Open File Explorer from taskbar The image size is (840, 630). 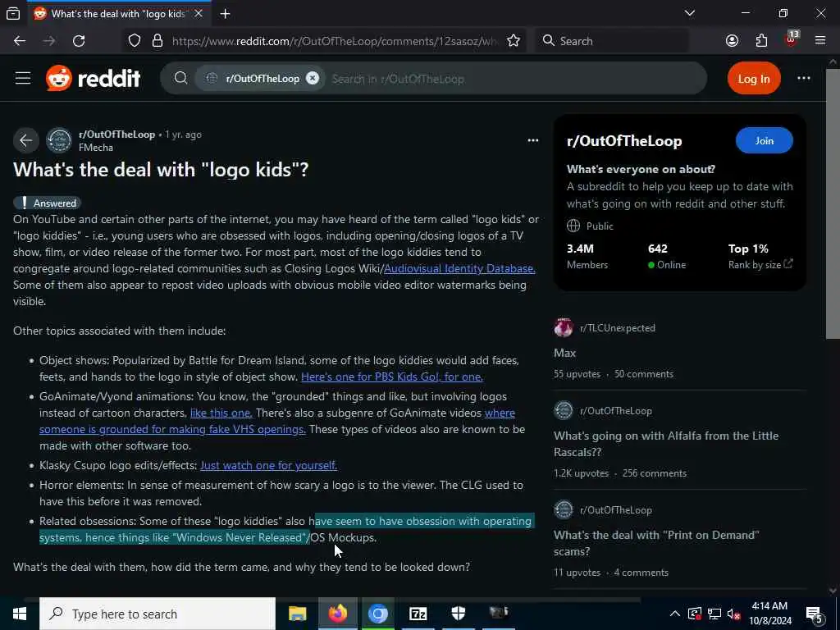coord(297,614)
